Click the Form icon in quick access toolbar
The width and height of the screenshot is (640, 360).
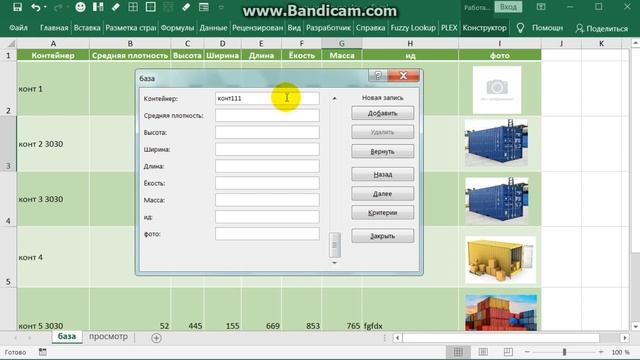coord(203,7)
